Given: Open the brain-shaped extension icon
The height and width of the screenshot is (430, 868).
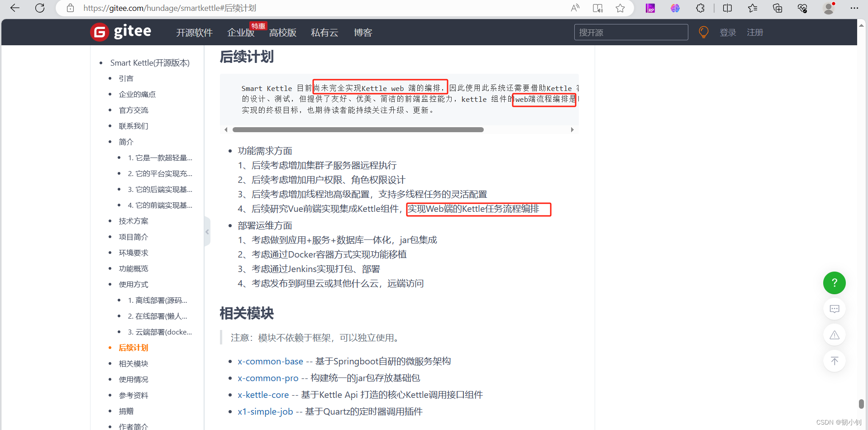Looking at the screenshot, I should tap(675, 8).
